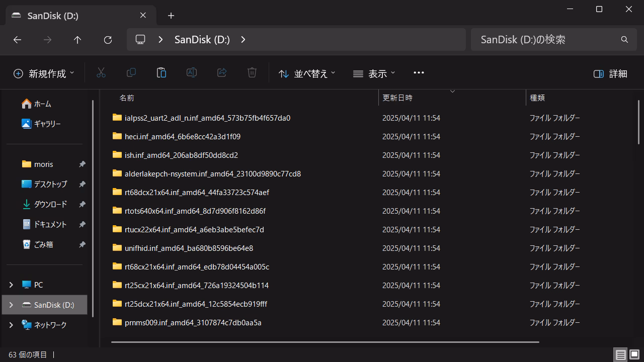Open the three-dot more options menu
Image resolution: width=644 pixels, height=362 pixels.
(419, 73)
